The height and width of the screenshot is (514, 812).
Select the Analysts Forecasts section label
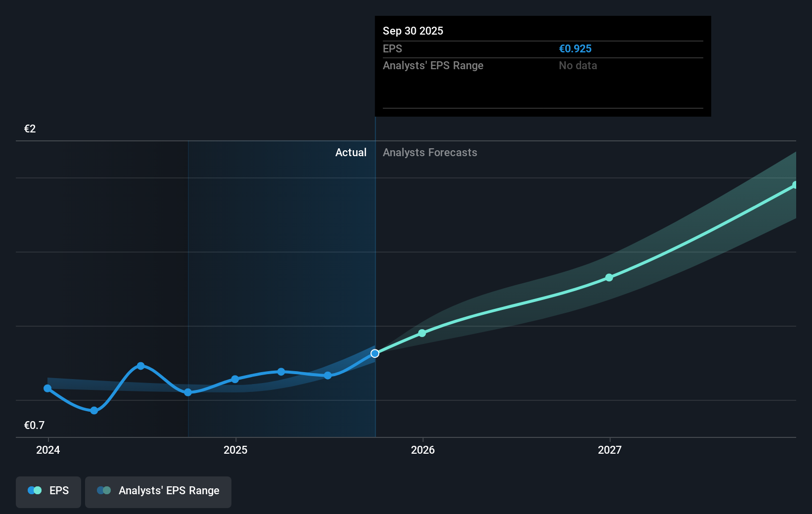[x=430, y=152]
